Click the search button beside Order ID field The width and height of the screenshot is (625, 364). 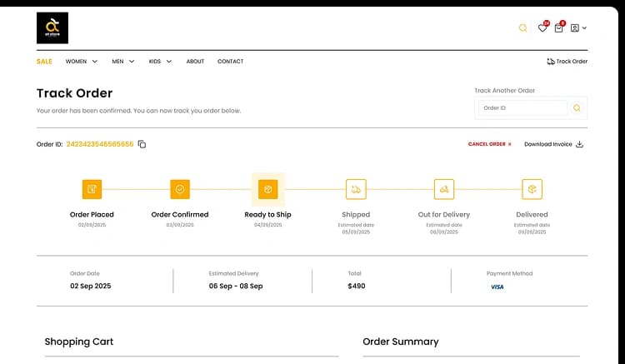tap(577, 108)
